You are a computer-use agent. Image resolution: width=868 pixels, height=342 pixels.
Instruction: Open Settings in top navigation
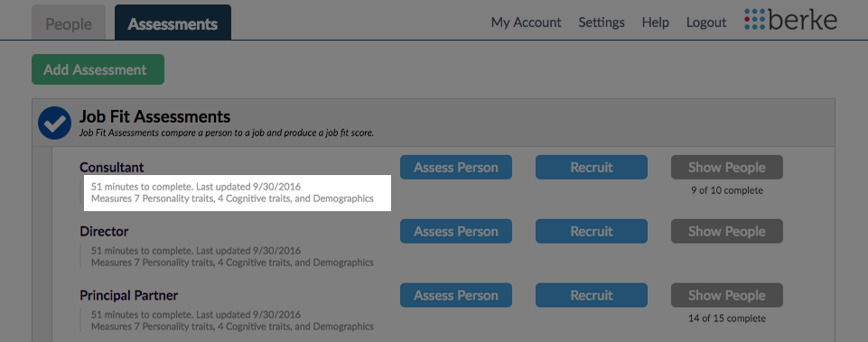point(602,23)
